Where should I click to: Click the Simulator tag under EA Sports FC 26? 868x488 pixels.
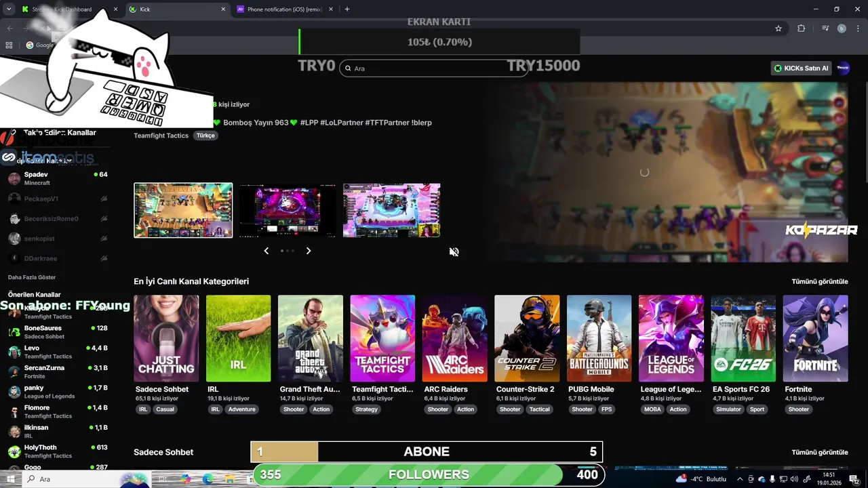pos(728,409)
